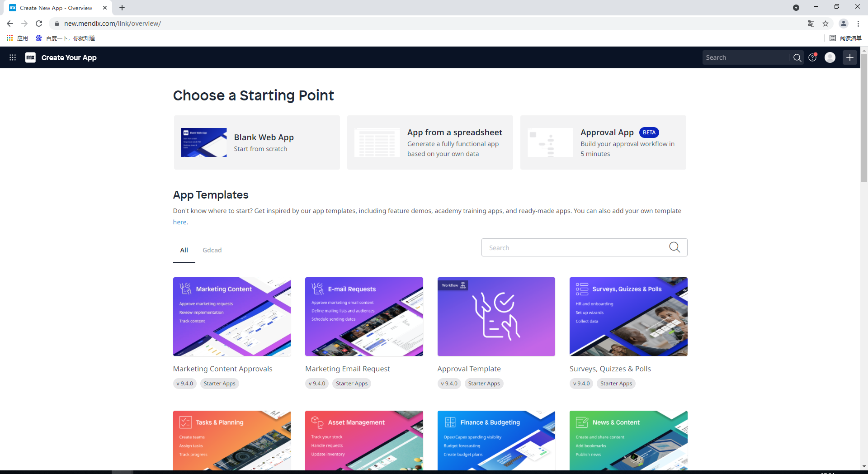
Task: Click Starter Apps tag under Marketing Content Approvals
Action: [x=219, y=384]
